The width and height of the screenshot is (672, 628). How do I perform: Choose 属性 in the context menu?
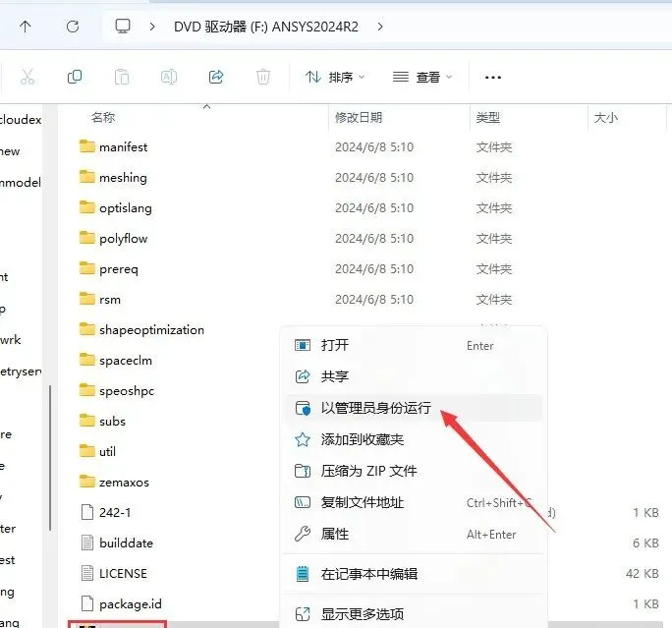pyautogui.click(x=414, y=534)
